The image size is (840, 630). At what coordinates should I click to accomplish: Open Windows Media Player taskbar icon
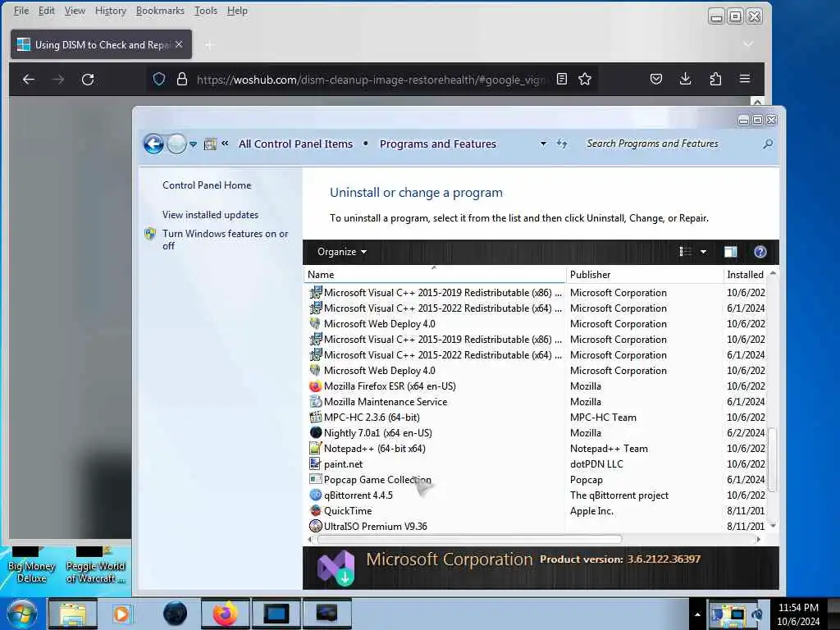pos(121,614)
